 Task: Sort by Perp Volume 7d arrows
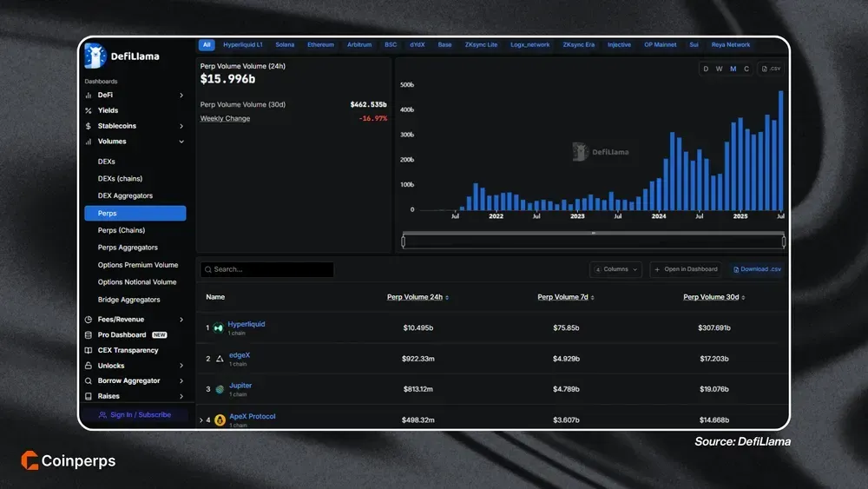pos(592,298)
